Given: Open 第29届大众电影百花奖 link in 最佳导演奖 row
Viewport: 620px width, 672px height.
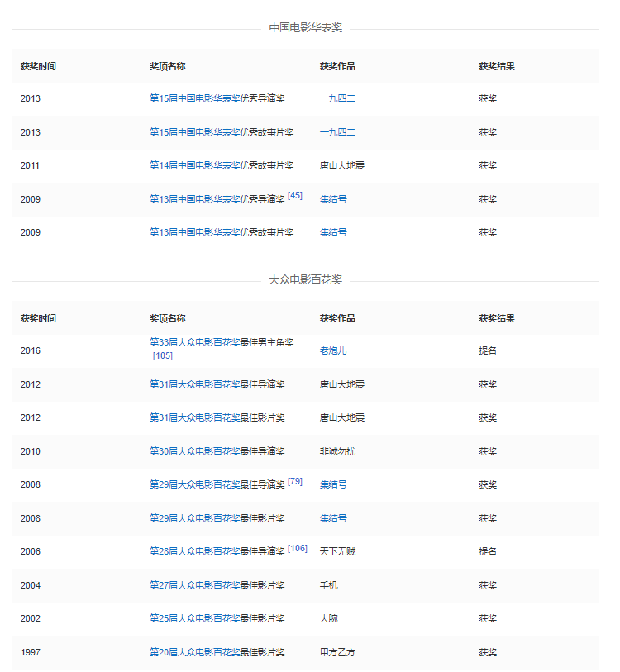Looking at the screenshot, I should click(x=194, y=484).
